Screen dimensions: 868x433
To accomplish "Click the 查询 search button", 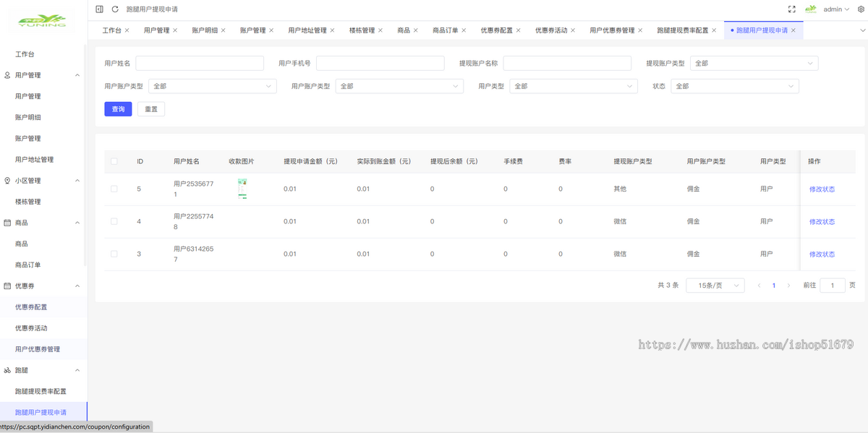I will [118, 109].
